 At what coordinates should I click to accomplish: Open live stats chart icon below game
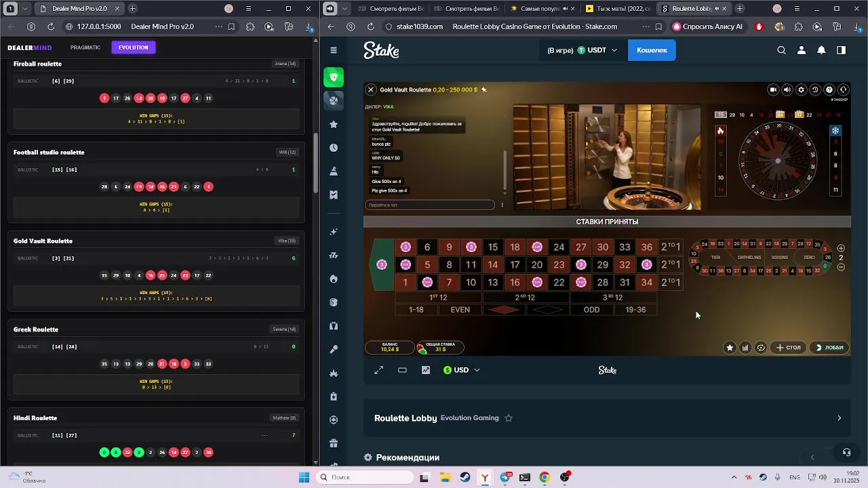click(x=426, y=370)
